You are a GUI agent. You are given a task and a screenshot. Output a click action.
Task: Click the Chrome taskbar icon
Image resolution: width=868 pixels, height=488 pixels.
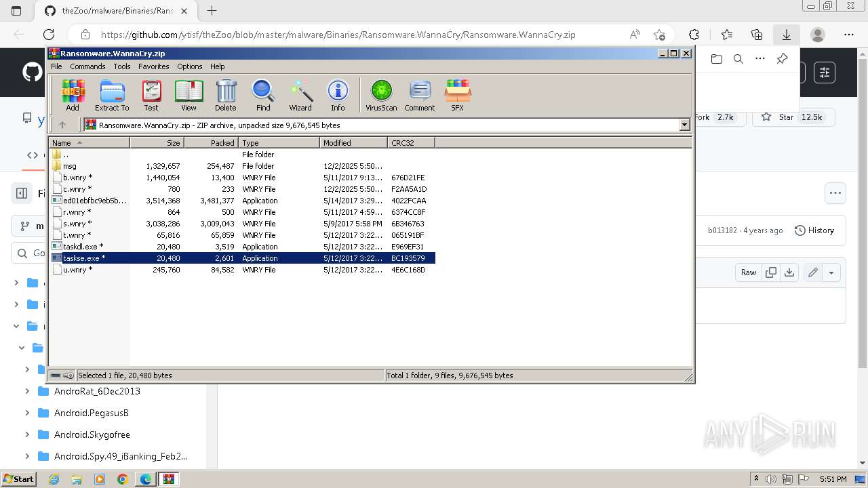[122, 479]
